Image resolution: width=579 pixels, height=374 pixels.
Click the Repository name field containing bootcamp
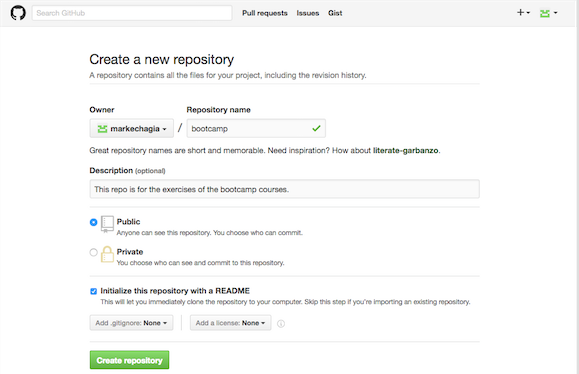tap(256, 128)
